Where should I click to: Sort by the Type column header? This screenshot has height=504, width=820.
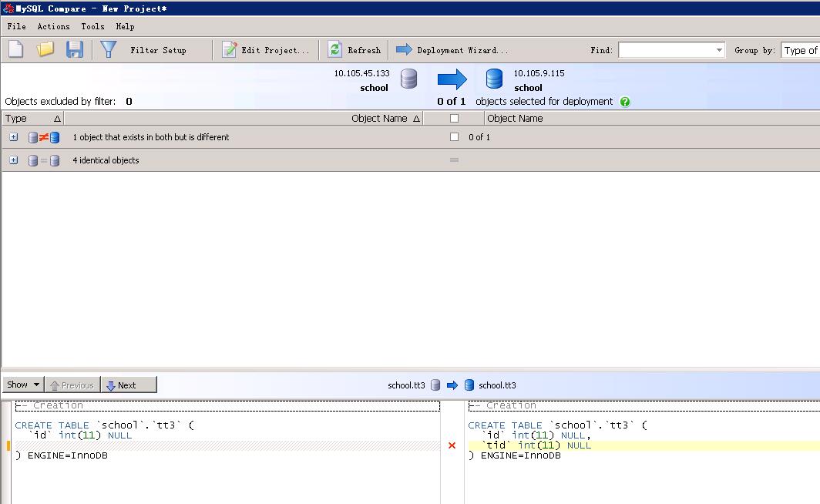pos(32,119)
